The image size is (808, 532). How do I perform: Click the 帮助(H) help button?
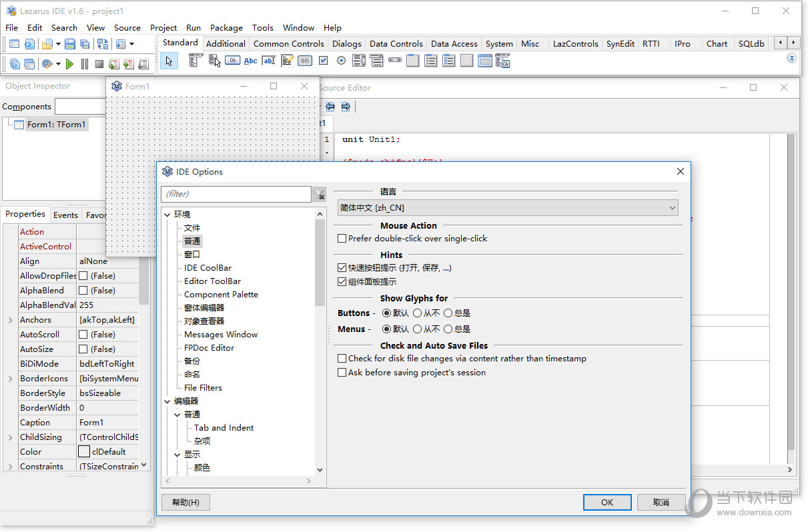(185, 502)
